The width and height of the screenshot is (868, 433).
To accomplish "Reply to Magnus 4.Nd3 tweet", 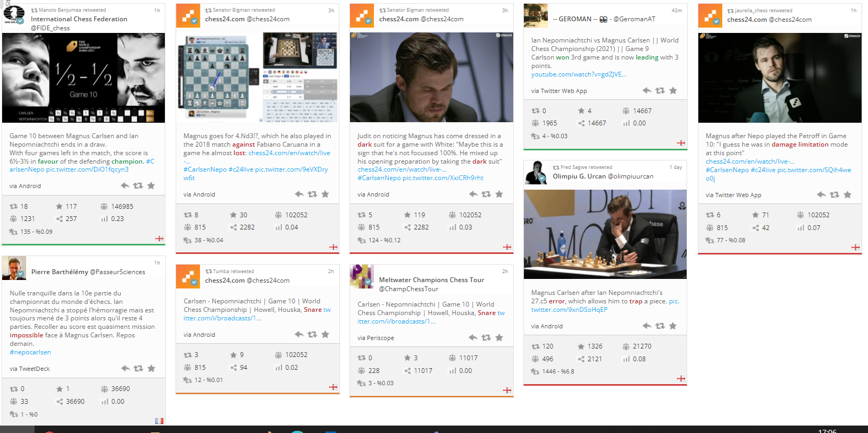I will click(299, 194).
